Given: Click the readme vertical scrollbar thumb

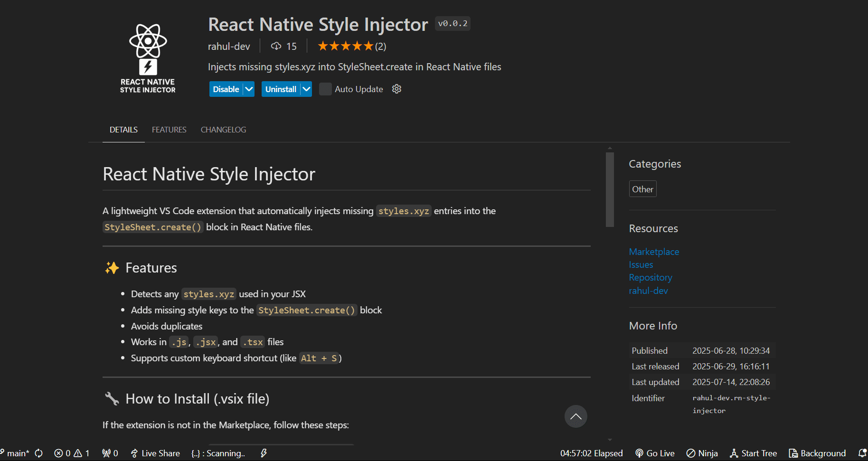Looking at the screenshot, I should point(610,189).
